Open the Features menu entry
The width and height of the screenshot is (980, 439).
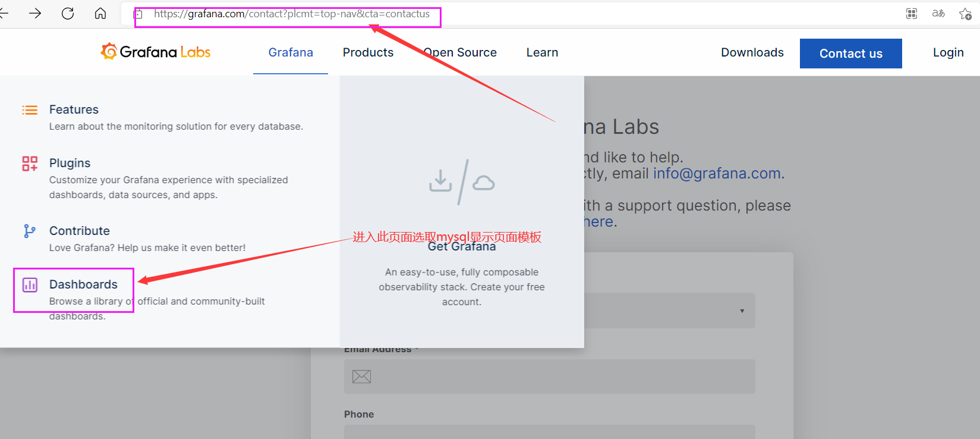pos(74,109)
